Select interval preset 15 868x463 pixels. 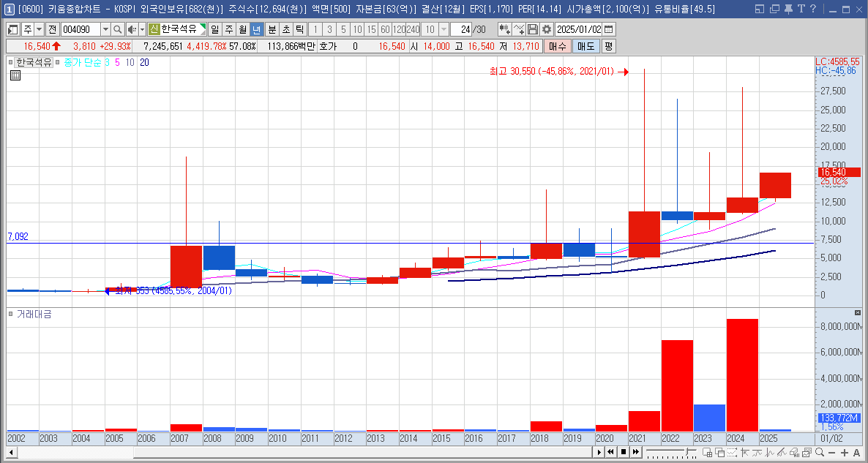click(x=372, y=29)
